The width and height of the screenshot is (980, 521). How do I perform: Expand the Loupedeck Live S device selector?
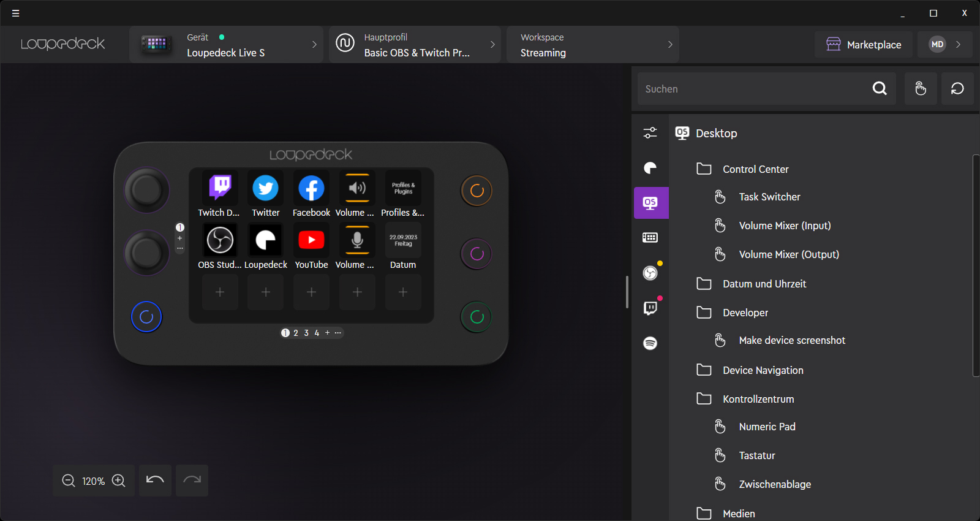coord(226,45)
